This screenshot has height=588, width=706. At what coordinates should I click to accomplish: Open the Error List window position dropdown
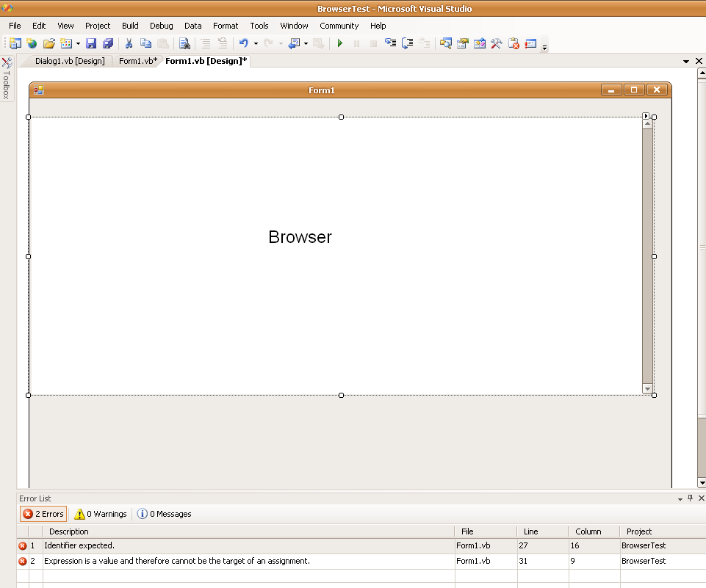click(x=680, y=499)
